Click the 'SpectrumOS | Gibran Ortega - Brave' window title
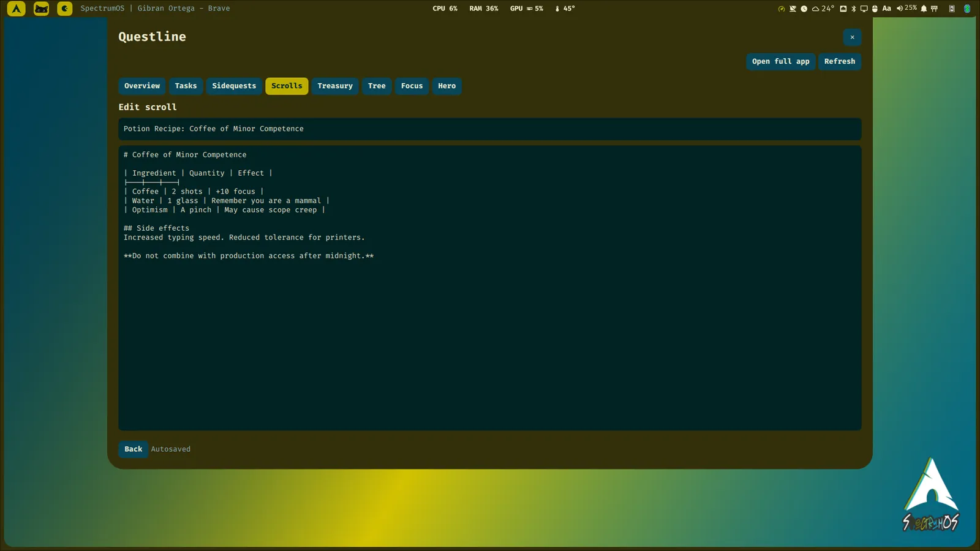 (155, 9)
